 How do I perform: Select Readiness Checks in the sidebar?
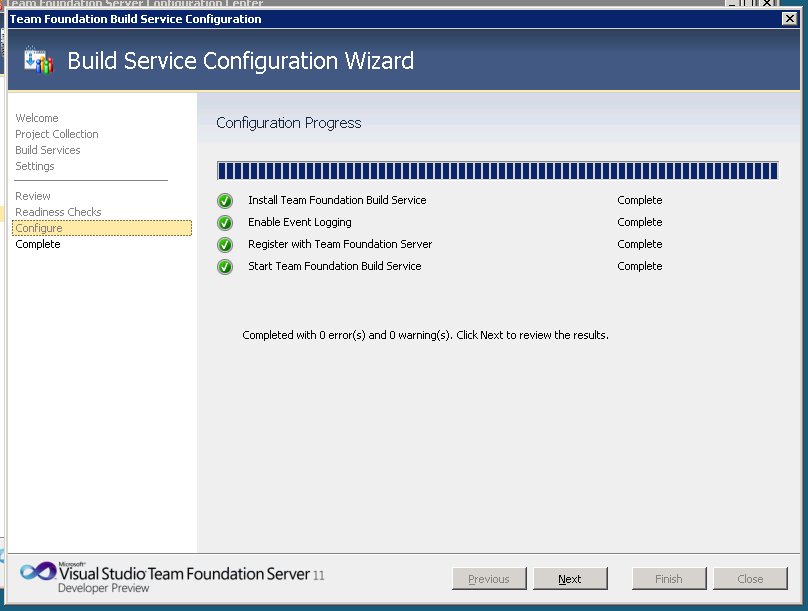pyautogui.click(x=58, y=212)
